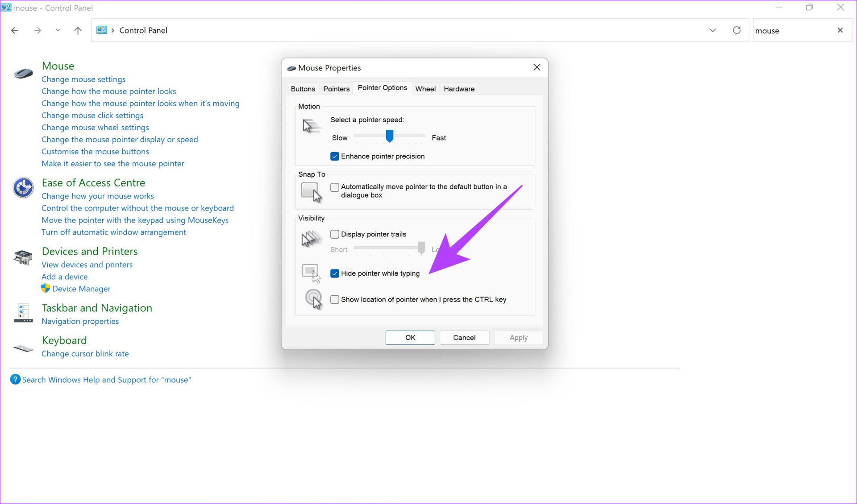
Task: Switch to the Wheel tab
Action: 425,89
